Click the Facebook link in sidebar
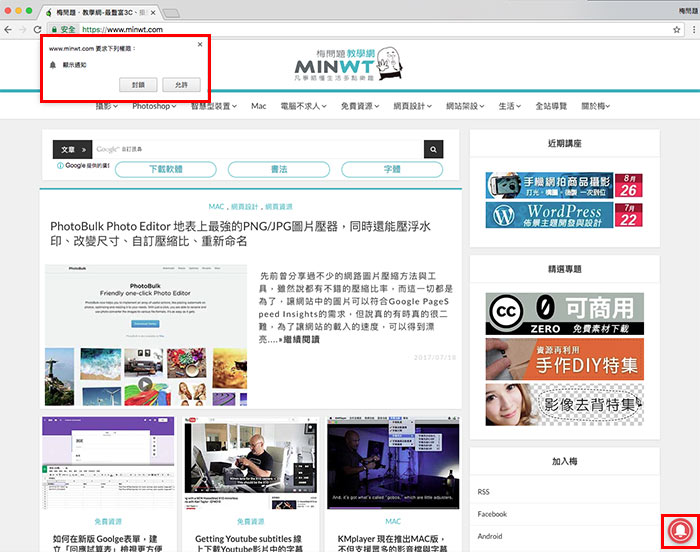Image resolution: width=700 pixels, height=552 pixels. point(492,514)
